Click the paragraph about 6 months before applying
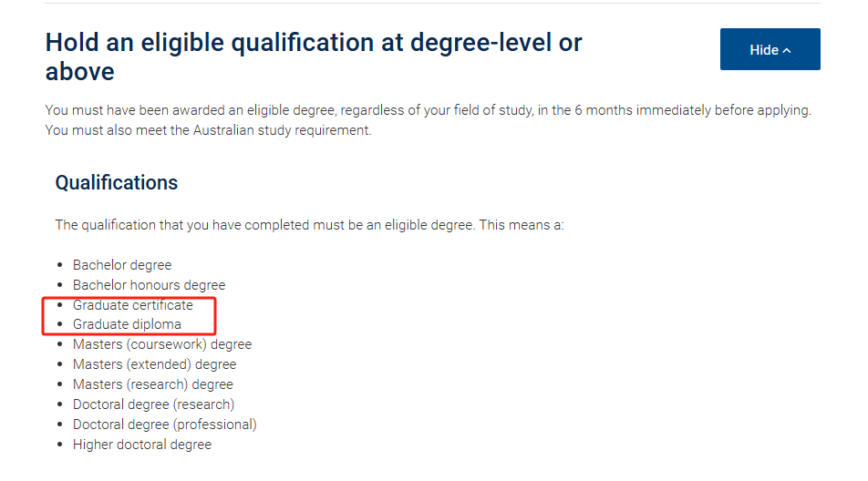Image resolution: width=868 pixels, height=481 pixels. (428, 120)
